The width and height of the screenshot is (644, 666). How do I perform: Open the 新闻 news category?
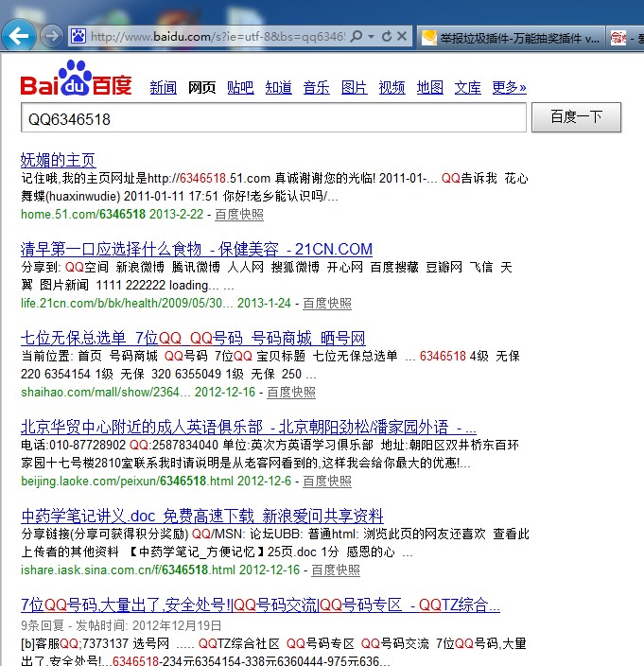164,87
